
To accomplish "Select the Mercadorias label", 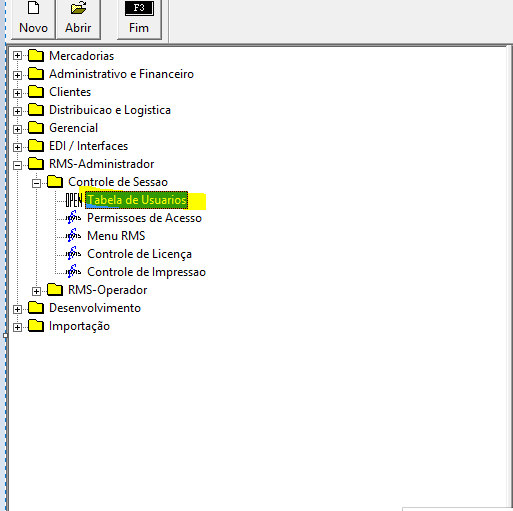I will pyautogui.click(x=82, y=56).
